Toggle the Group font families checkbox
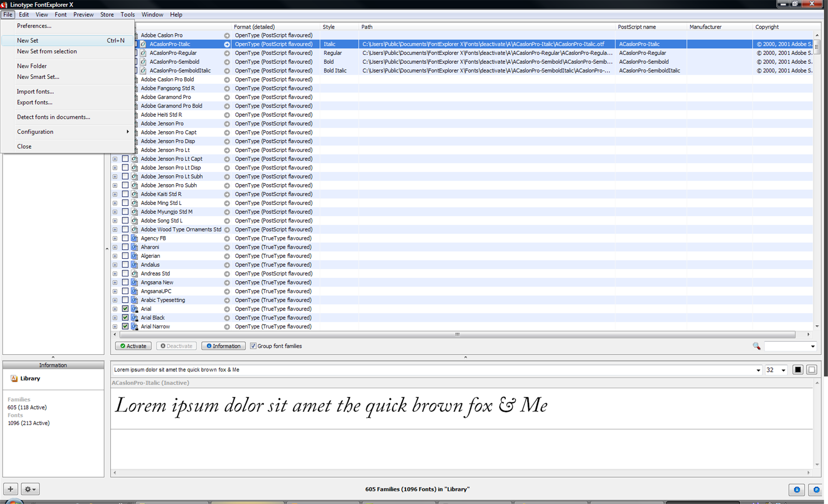Screen dimensions: 828x504 point(253,346)
